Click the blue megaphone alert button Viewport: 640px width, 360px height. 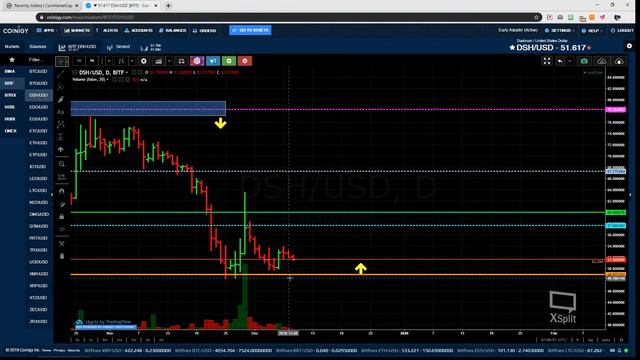click(213, 61)
